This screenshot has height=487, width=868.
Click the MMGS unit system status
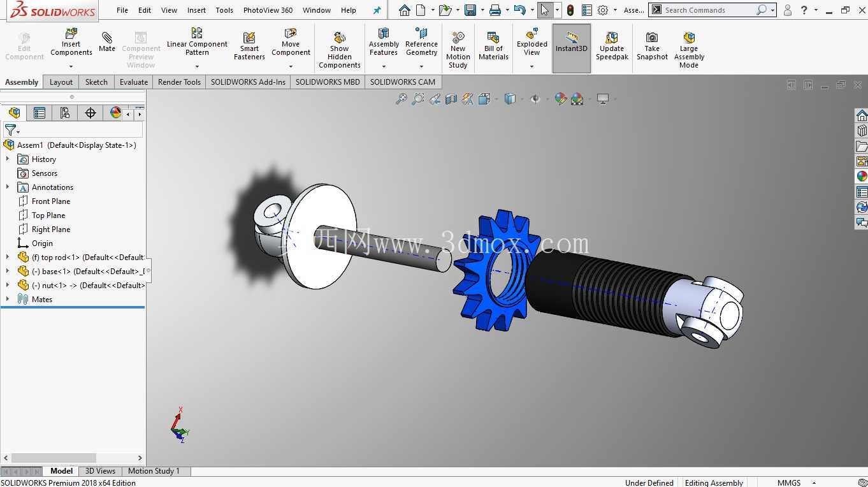click(789, 483)
